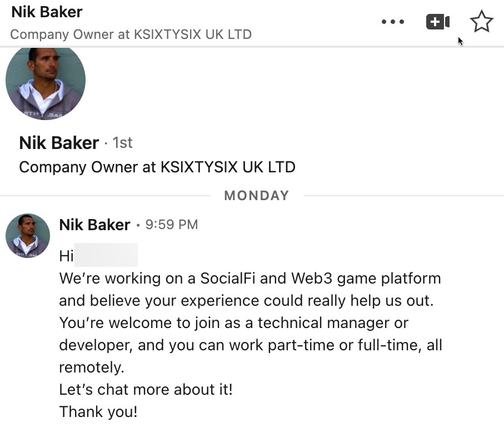504x437 pixels.
Task: Click the header subtitle under Nik Baker's name
Action: 131,34
